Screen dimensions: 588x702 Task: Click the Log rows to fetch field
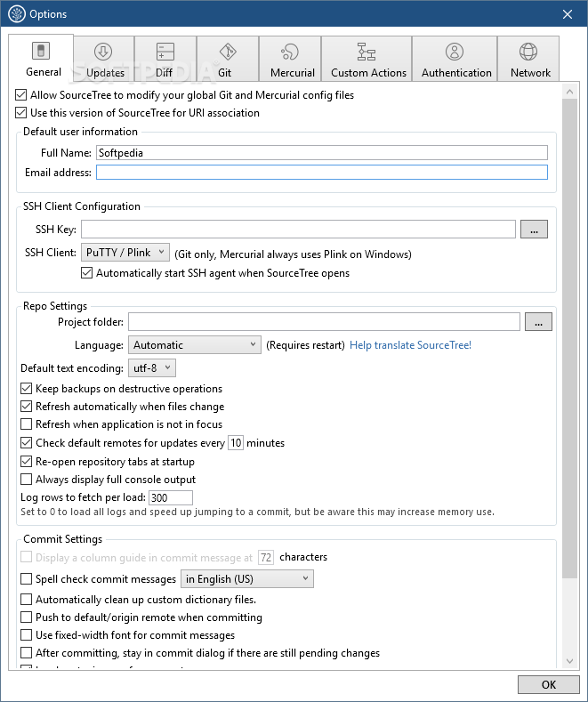click(171, 497)
